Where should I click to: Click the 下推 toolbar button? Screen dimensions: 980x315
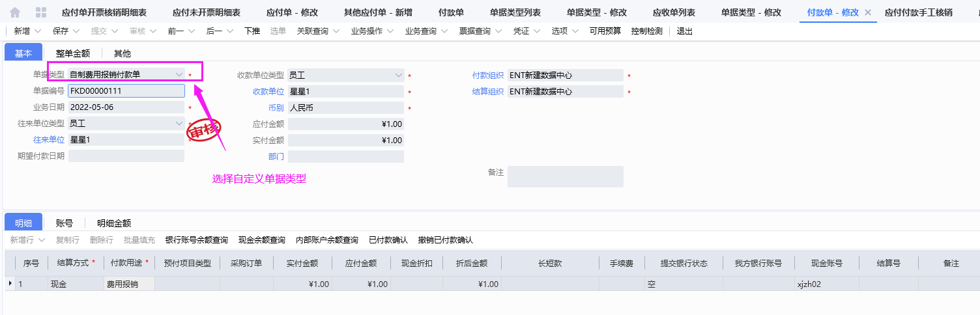tap(252, 31)
